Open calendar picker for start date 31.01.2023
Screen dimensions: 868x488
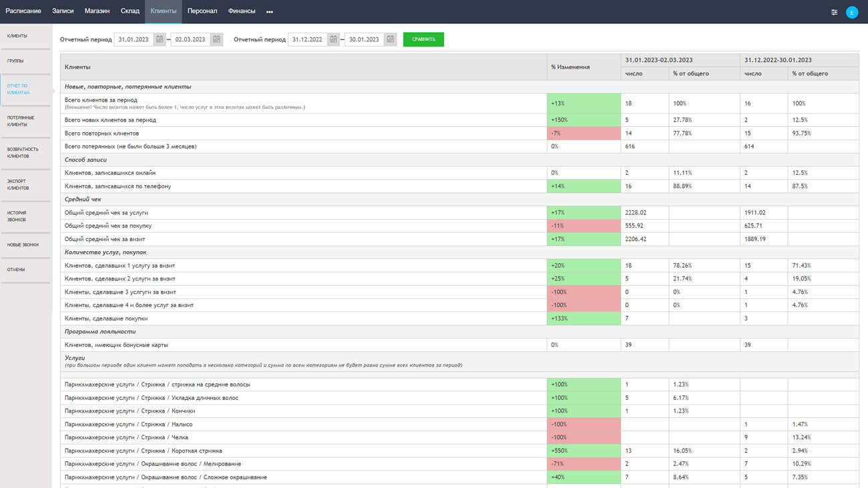(x=160, y=39)
